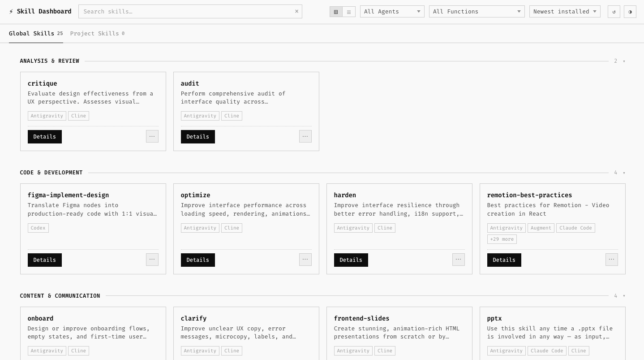
Task: Click the clarify skill title
Action: [x=194, y=319]
